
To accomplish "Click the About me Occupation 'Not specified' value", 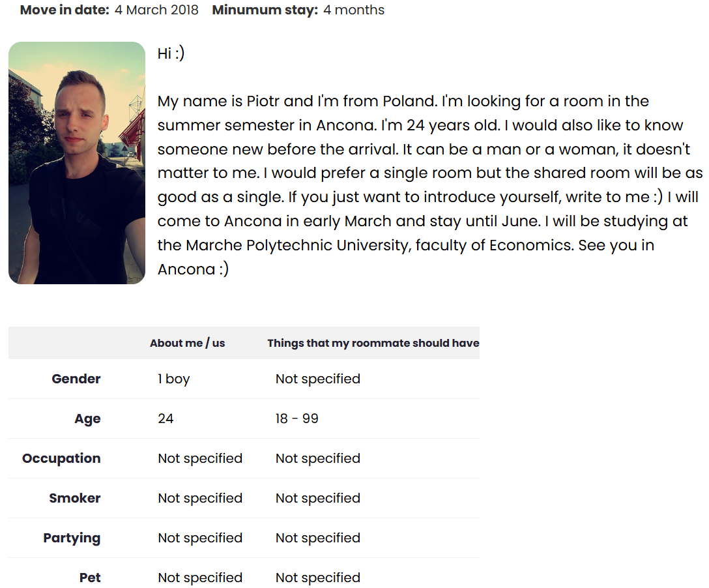I will pos(200,458).
